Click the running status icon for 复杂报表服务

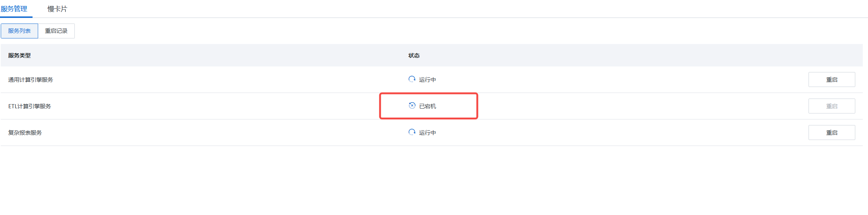412,132
